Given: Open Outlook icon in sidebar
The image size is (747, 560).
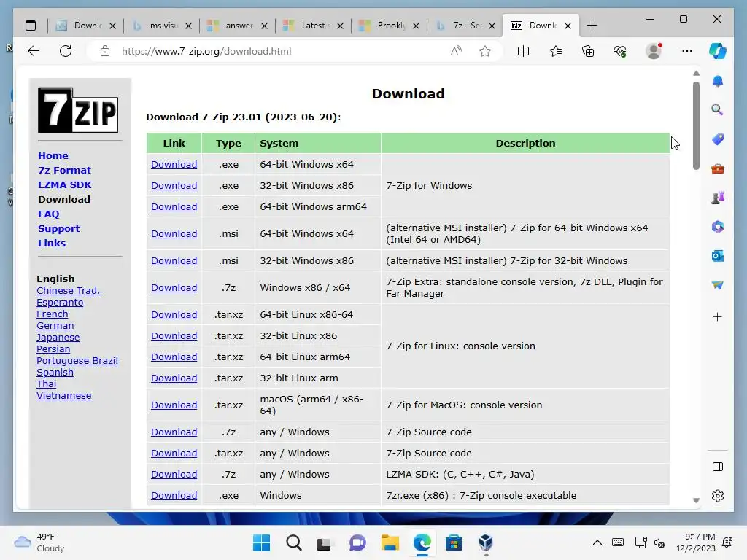Looking at the screenshot, I should pyautogui.click(x=718, y=256).
